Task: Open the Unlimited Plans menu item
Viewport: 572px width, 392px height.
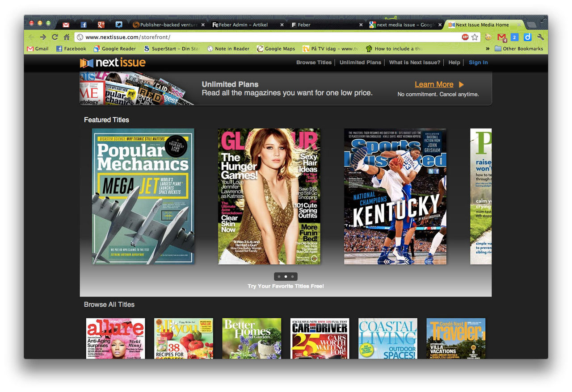Action: (x=360, y=63)
